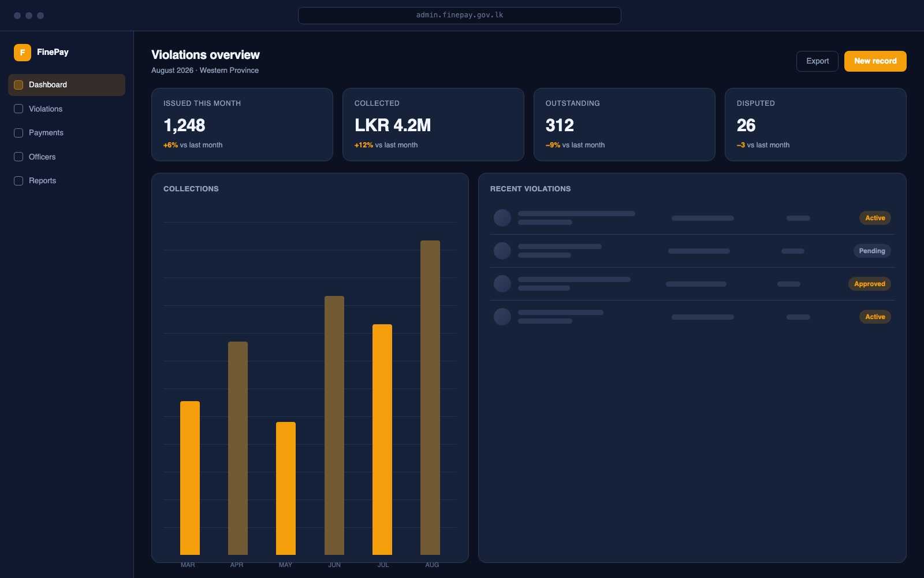The height and width of the screenshot is (578, 924).
Task: Click the Payments sidebar icon
Action: 18,133
